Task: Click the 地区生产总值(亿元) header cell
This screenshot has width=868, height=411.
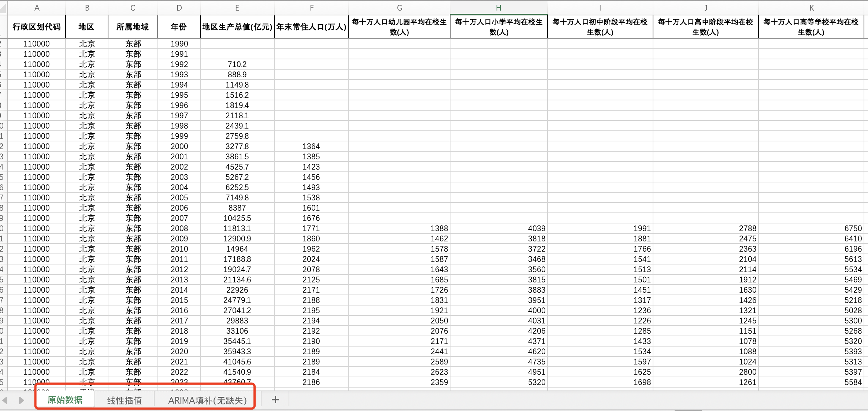Action: click(x=237, y=27)
